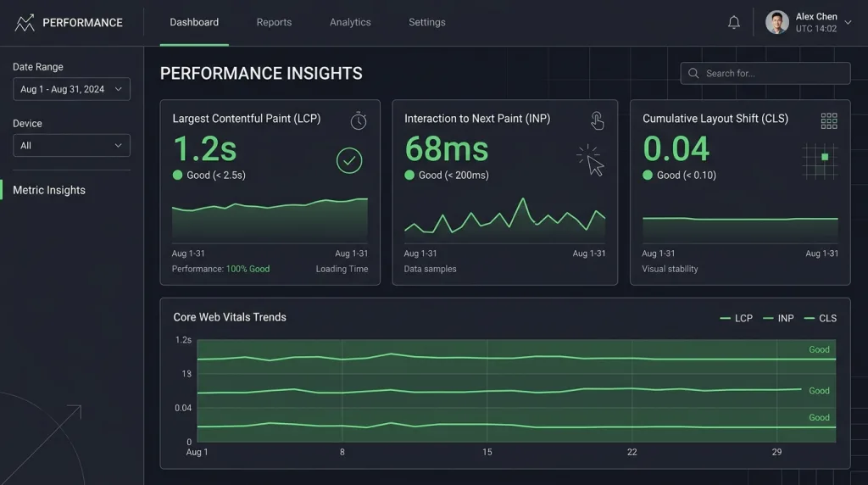Click the 29 x-axis label on trends chart
This screenshot has width=868, height=485.
776,452
